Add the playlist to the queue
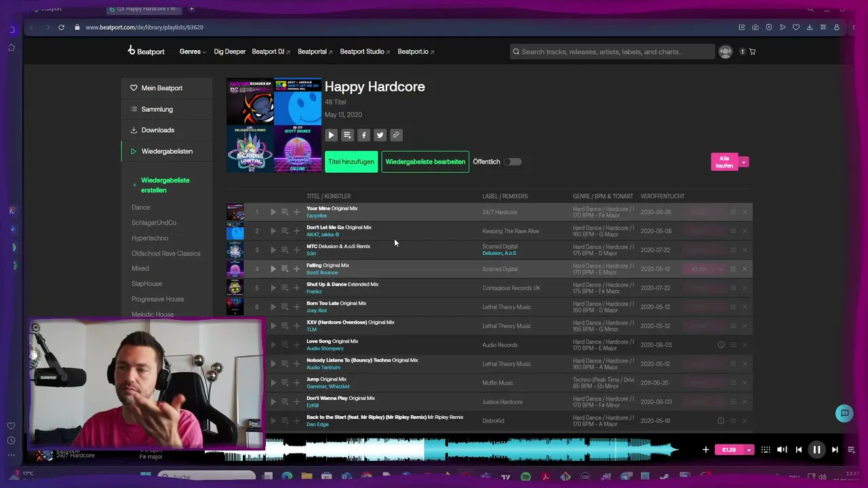 tap(347, 135)
